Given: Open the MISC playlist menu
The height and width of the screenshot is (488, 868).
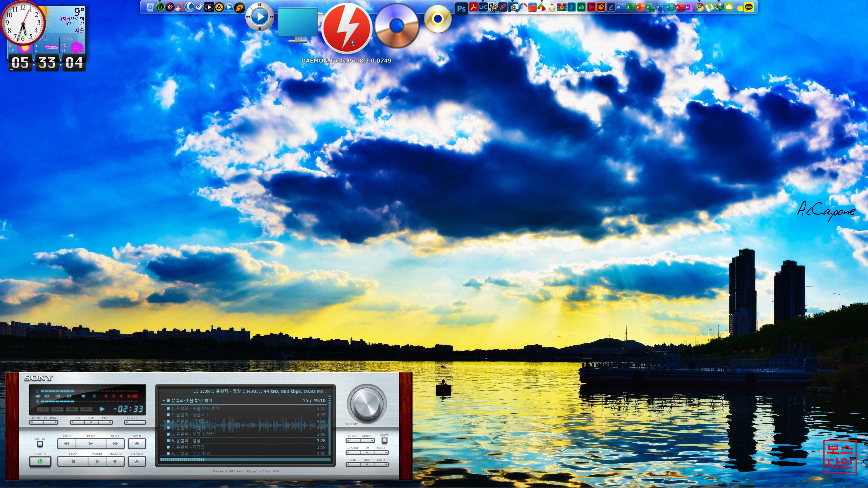Looking at the screenshot, I should tap(381, 452).
